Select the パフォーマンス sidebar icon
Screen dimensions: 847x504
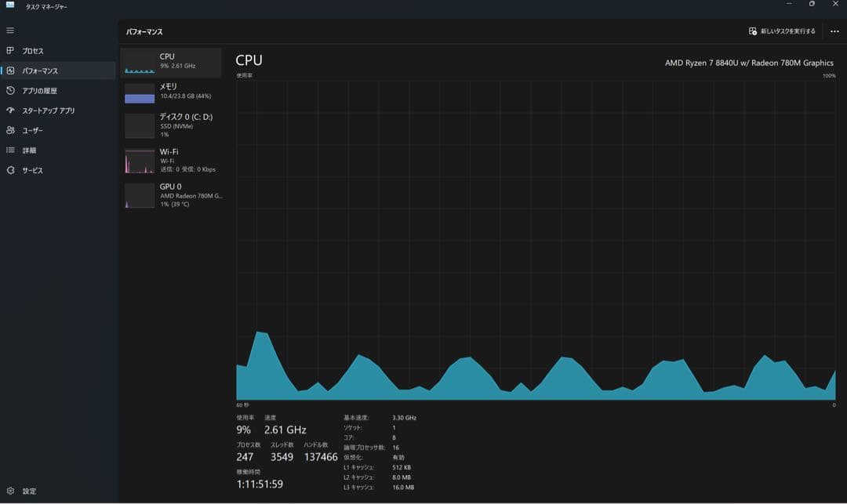point(10,71)
